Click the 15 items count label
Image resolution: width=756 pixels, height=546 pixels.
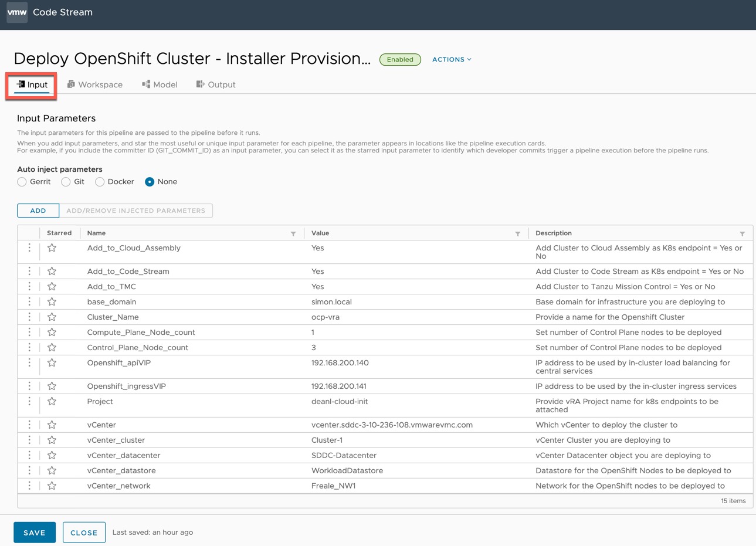[x=733, y=501]
